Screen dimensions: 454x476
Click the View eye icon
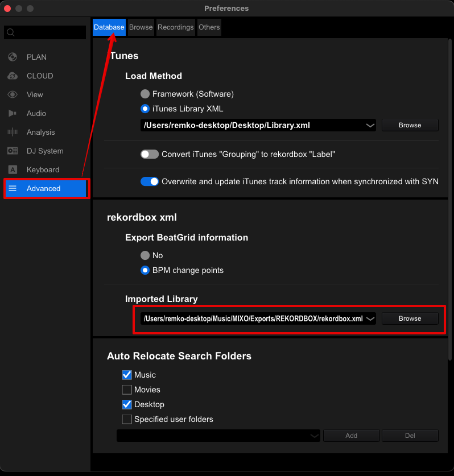click(x=13, y=94)
